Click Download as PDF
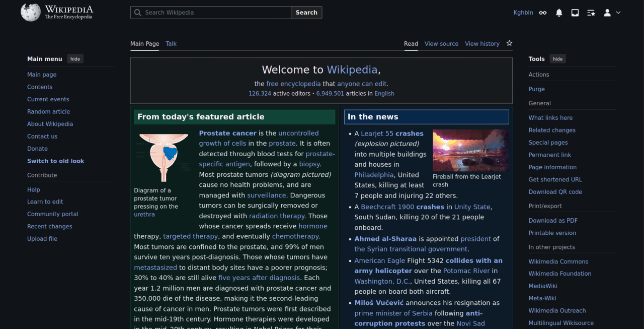Screen dimensions: 644x329 (x=553, y=221)
